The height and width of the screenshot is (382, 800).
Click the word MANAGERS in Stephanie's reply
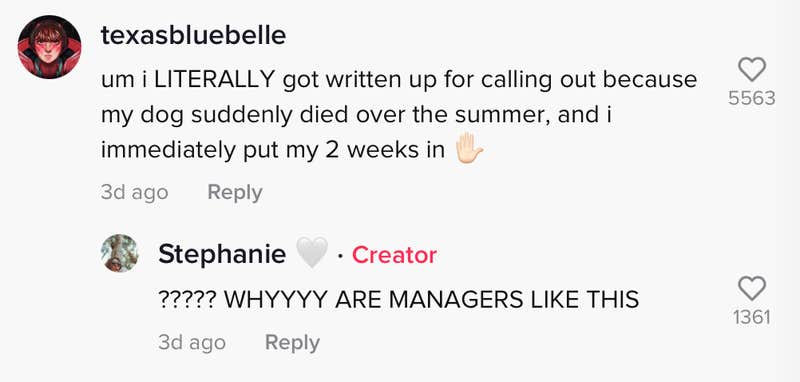(x=456, y=299)
